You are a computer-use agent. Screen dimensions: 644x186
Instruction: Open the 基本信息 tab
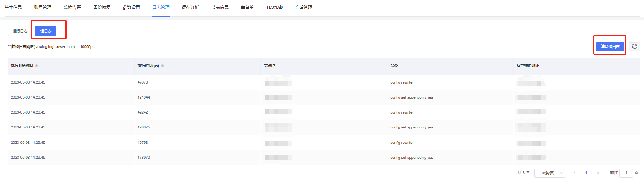[x=13, y=7]
